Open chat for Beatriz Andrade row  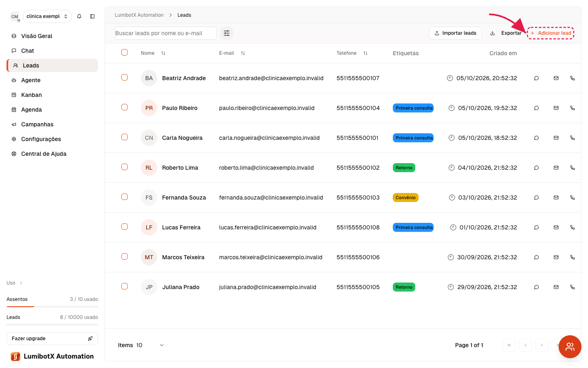537,78
